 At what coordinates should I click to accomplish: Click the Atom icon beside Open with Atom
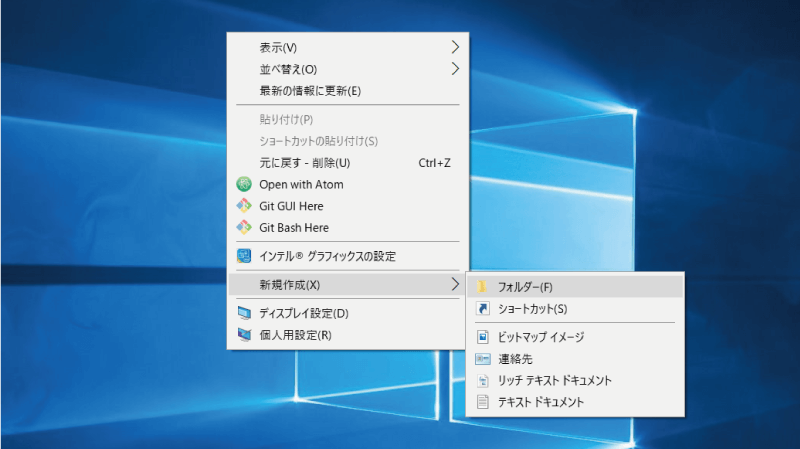[244, 184]
